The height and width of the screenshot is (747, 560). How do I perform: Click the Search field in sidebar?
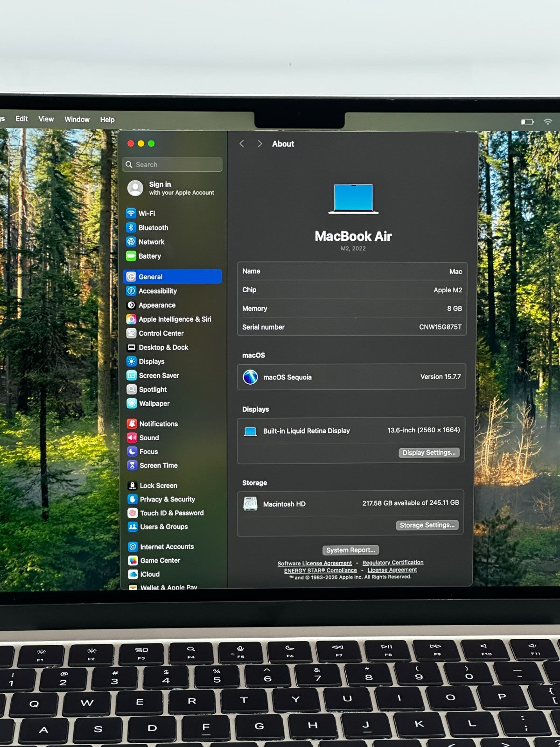click(172, 164)
